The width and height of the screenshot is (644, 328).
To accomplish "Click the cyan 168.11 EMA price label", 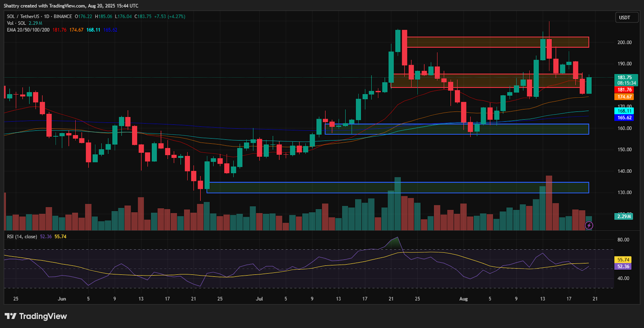I will point(624,111).
